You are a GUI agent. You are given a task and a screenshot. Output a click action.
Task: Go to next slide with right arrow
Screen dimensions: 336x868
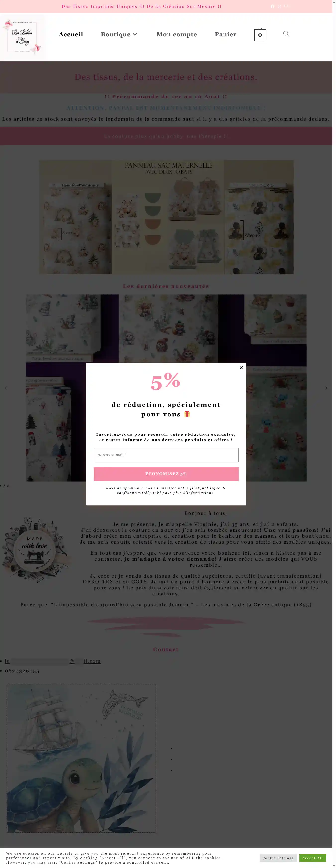pos(326,388)
